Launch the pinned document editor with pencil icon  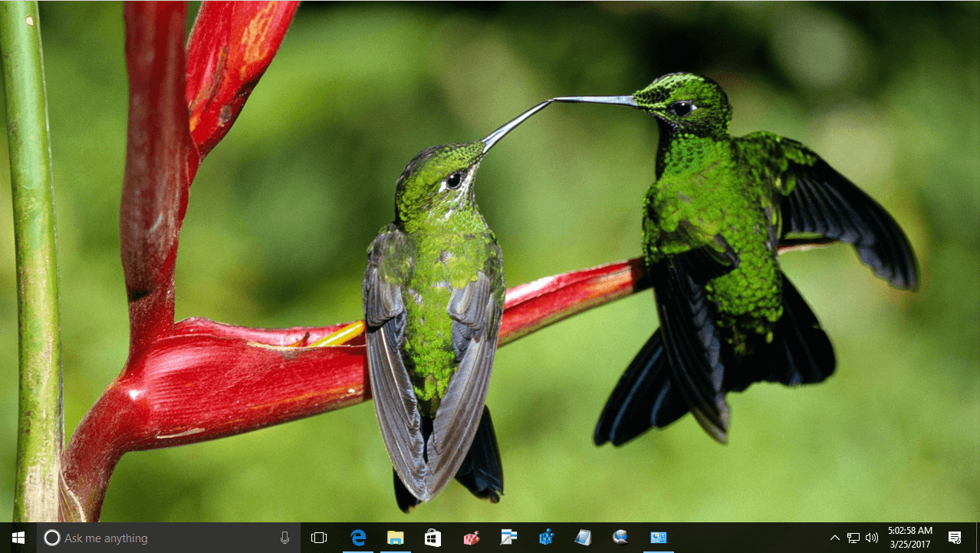[x=508, y=538]
